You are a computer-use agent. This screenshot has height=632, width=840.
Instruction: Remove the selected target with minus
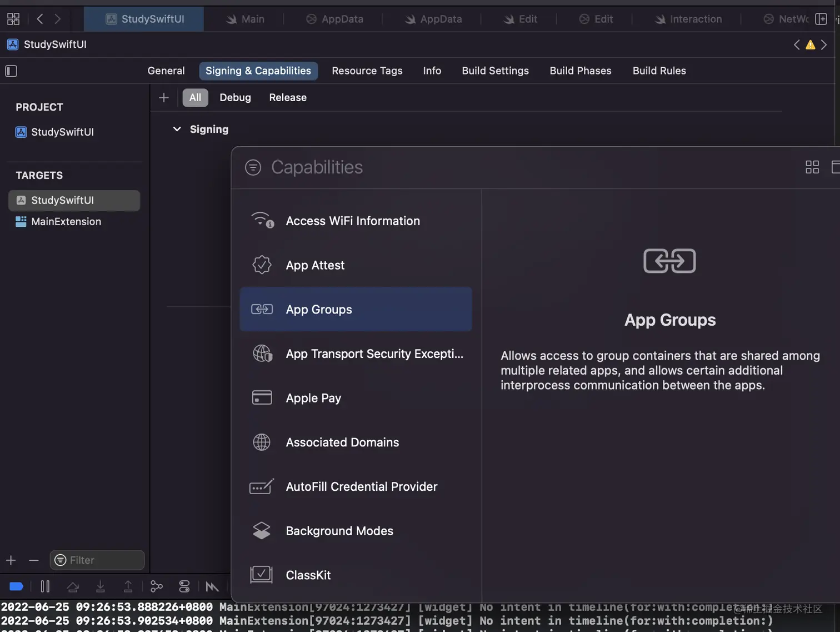(x=34, y=560)
